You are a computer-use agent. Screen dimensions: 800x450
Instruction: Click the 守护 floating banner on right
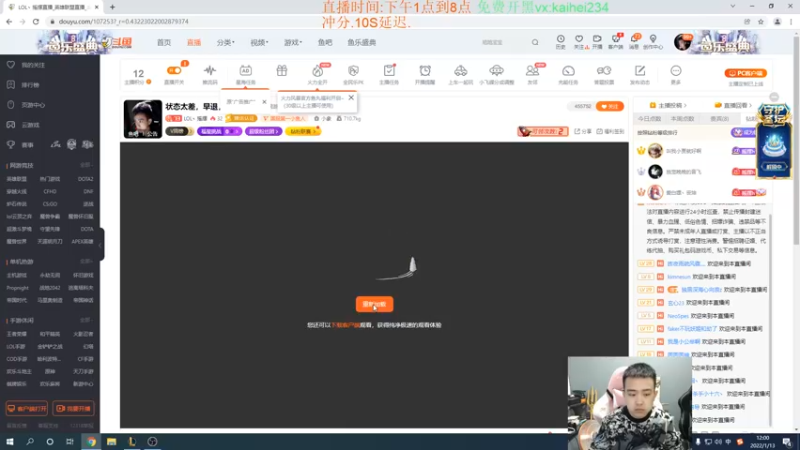coord(774,140)
